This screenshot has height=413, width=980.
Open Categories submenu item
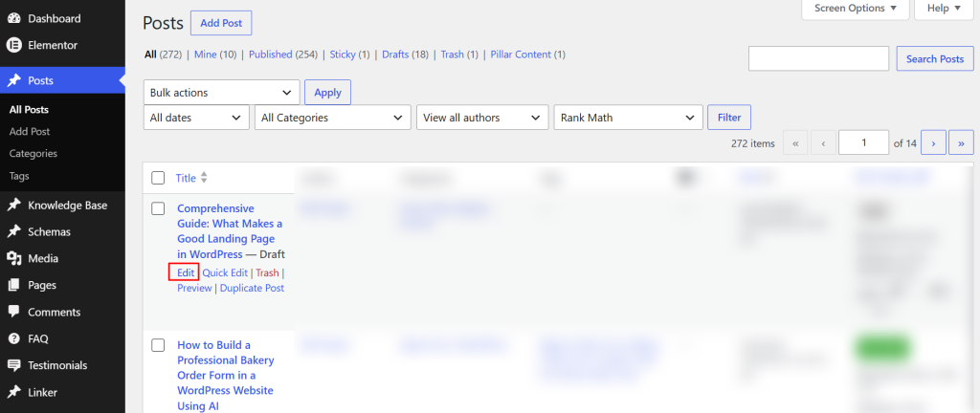(33, 154)
